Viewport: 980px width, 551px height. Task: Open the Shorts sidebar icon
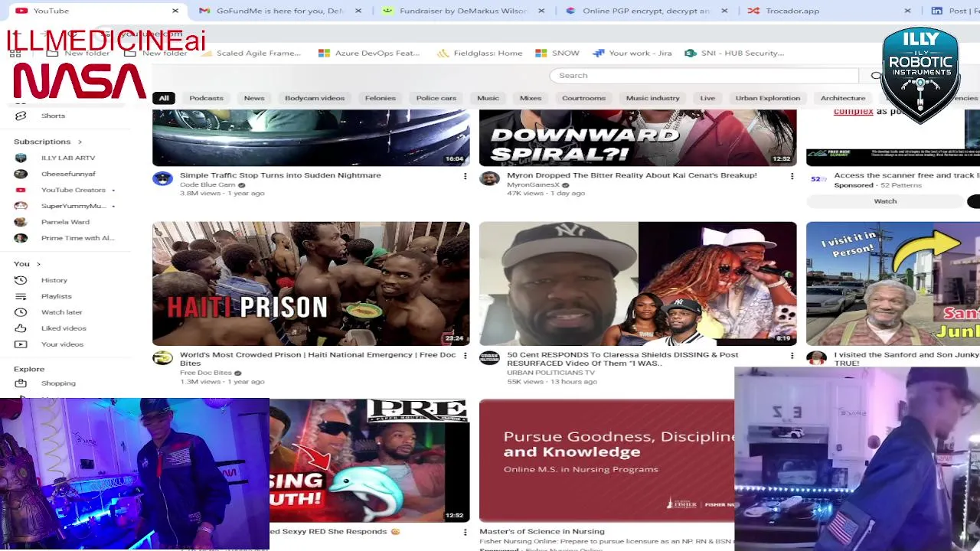pyautogui.click(x=21, y=116)
